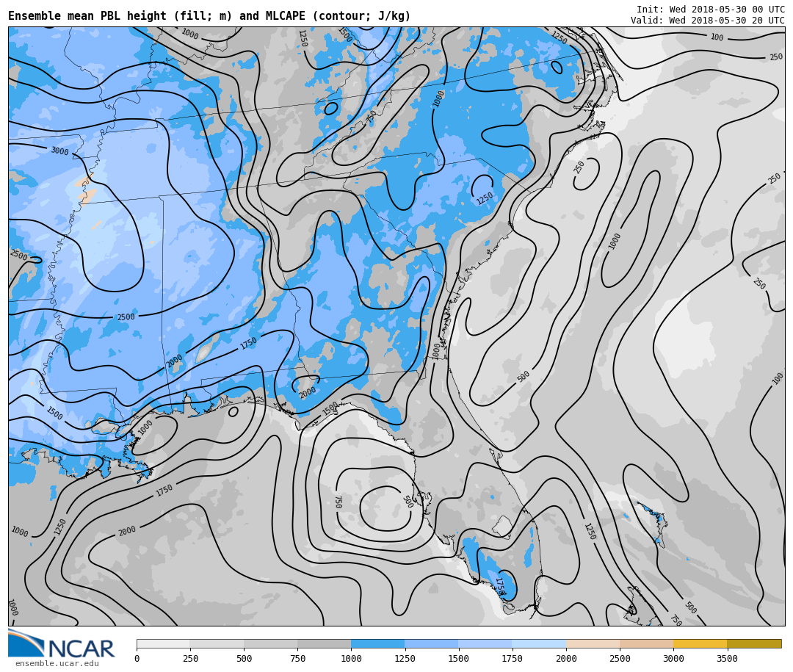Pick the 3000–3500 gold colorbar swatch

point(700,643)
